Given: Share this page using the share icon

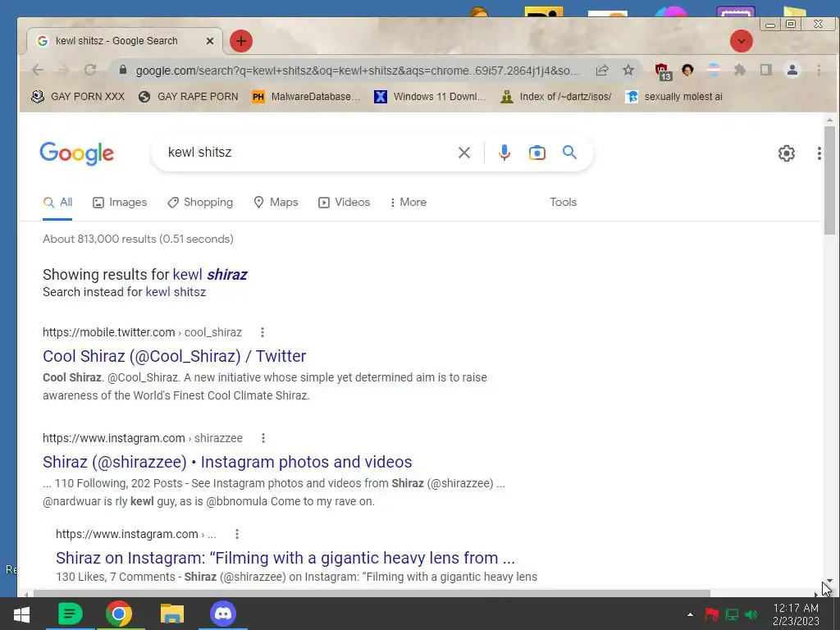Looking at the screenshot, I should click(602, 71).
